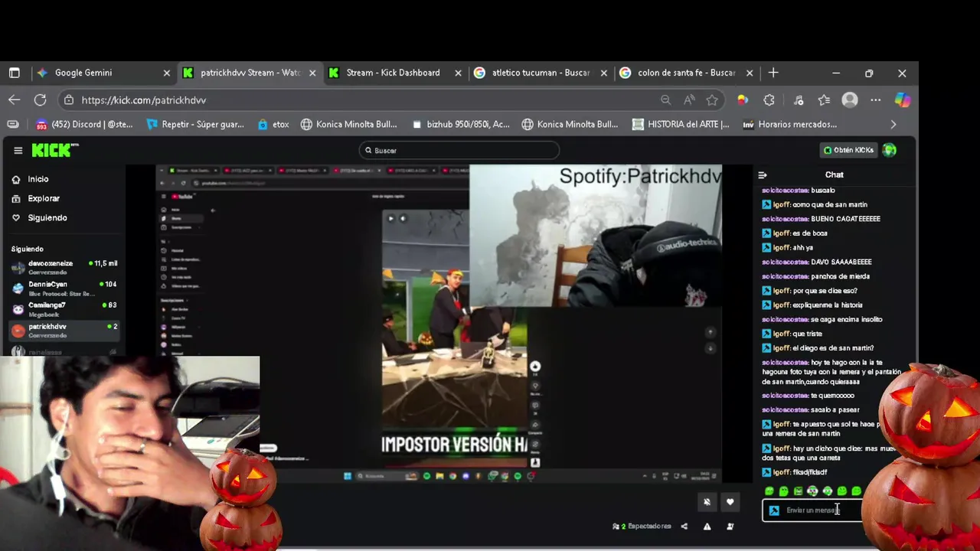Collapse the chat panel arrow

[x=763, y=174]
